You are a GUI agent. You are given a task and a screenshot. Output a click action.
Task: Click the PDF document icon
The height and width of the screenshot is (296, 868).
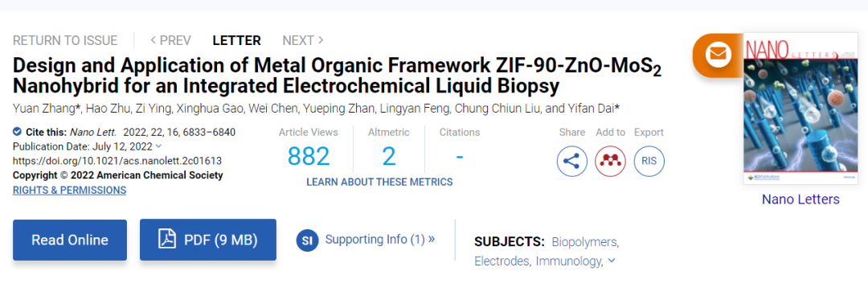166,240
